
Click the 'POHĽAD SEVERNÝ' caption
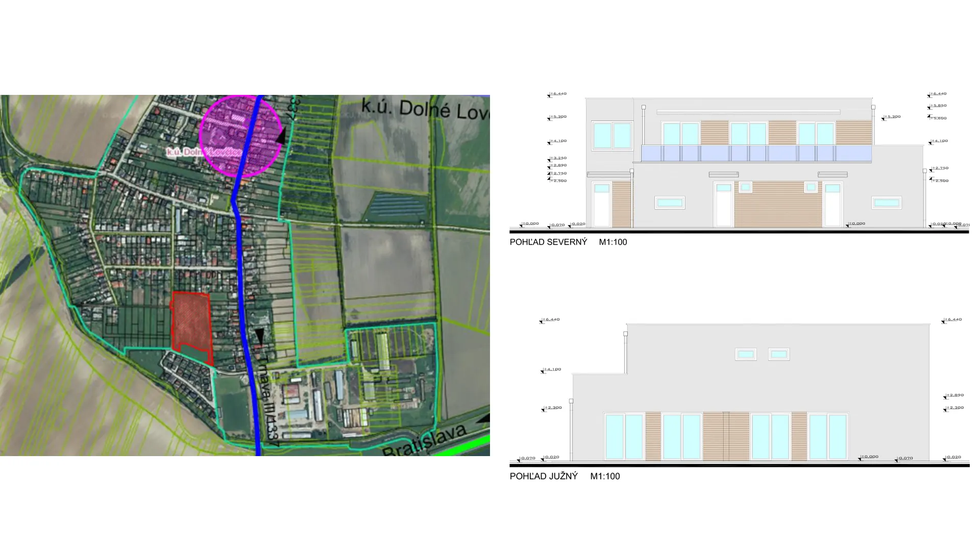[x=548, y=242]
